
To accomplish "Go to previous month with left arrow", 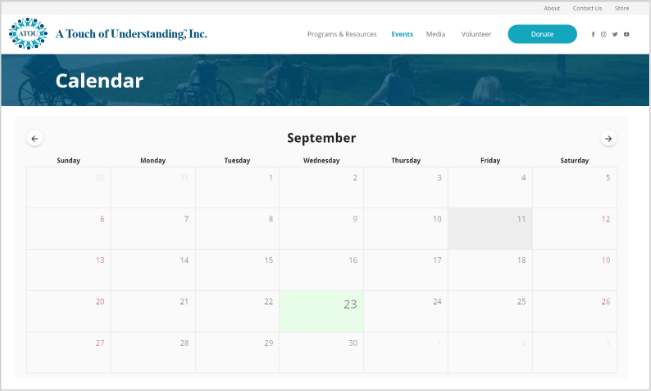I will pos(35,139).
